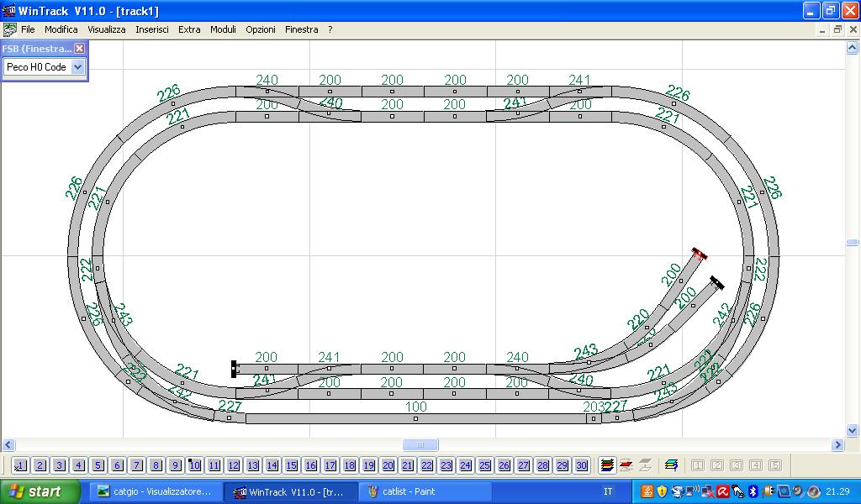Click the greyed-out level 1 box

(697, 465)
